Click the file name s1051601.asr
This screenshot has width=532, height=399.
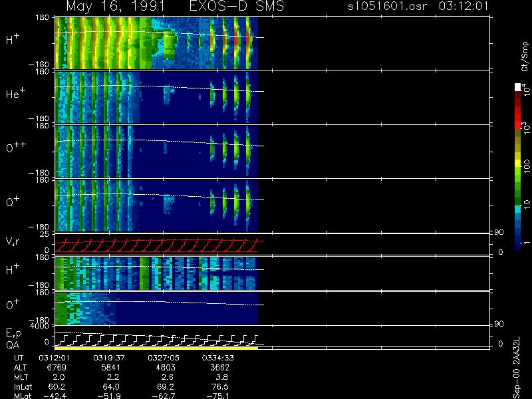click(387, 6)
